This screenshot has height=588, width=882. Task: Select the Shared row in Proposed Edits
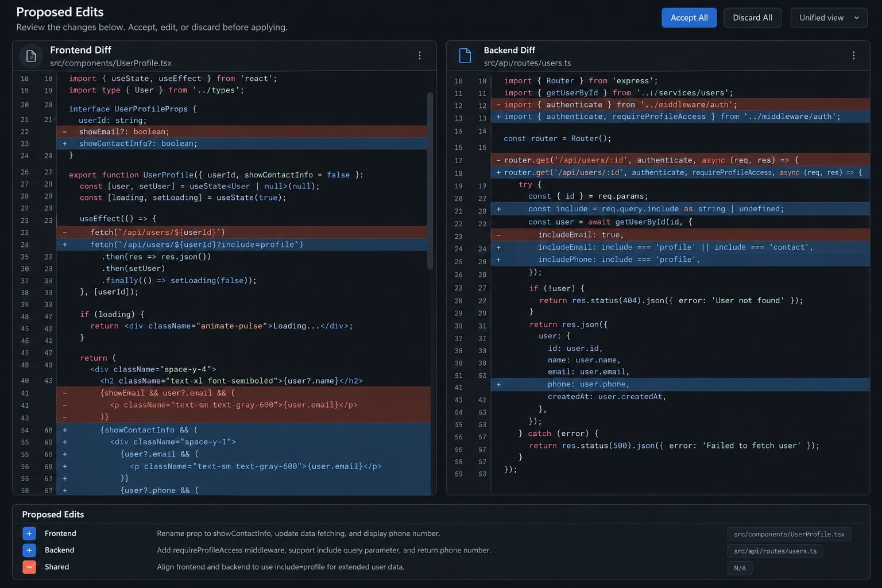point(441,567)
